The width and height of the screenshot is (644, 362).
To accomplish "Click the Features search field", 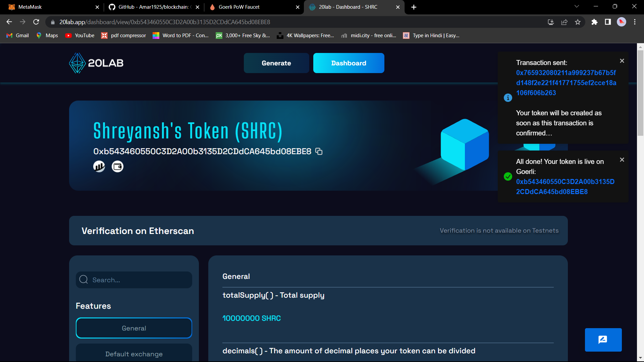I will [x=134, y=280].
